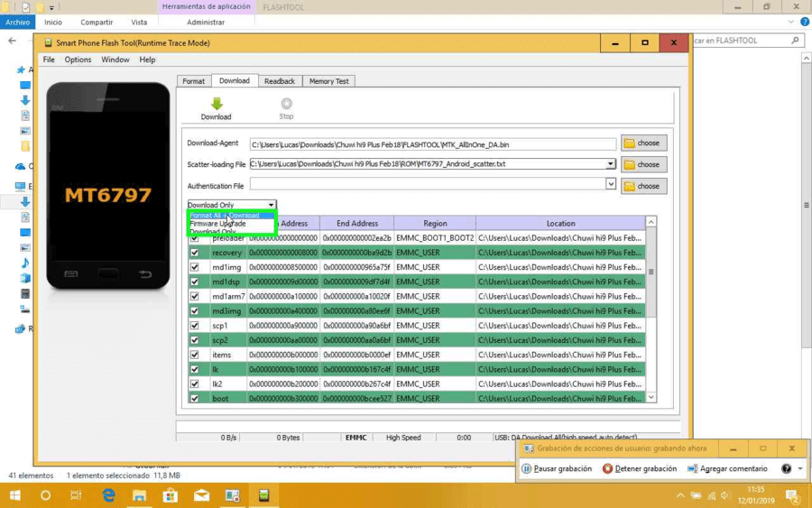The image size is (812, 508).
Task: Uncheck the md3img partition checkbox
Action: tap(195, 310)
